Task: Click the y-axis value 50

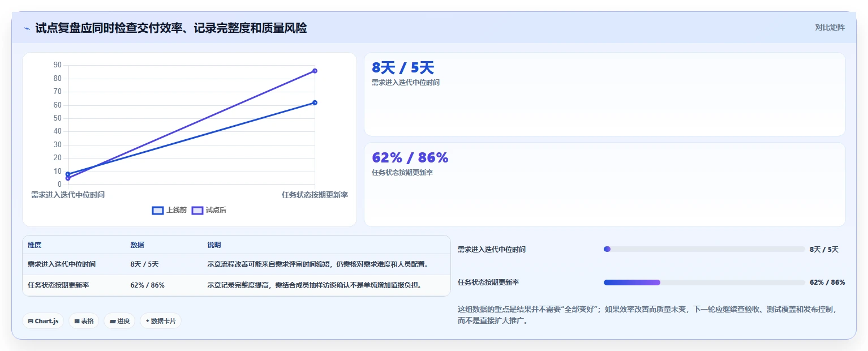Action: tap(57, 118)
